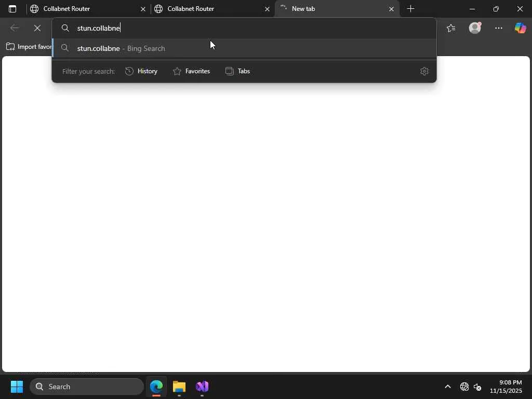This screenshot has height=399, width=532.
Task: Select the New tab tab
Action: [337, 9]
